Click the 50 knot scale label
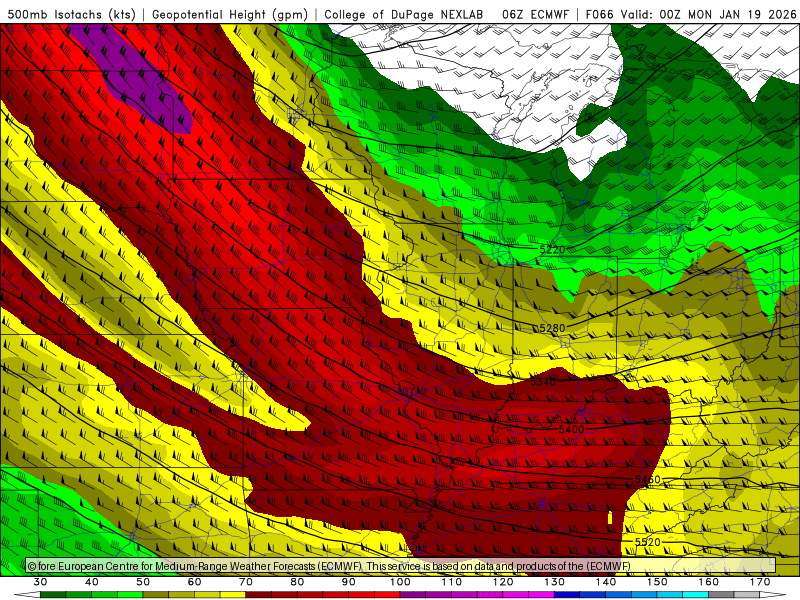The height and width of the screenshot is (600, 800). pyautogui.click(x=143, y=582)
